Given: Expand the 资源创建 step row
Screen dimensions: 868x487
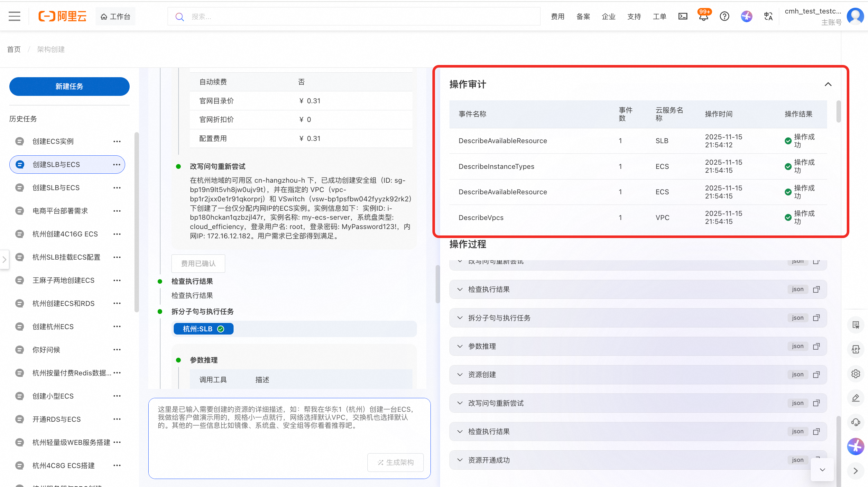Looking at the screenshot, I should tap(460, 374).
